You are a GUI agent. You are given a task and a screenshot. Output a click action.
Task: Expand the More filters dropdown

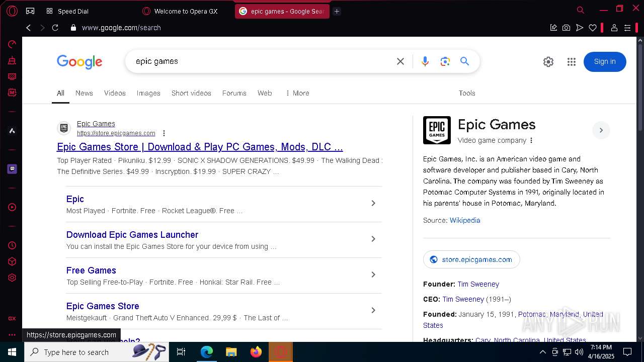[x=297, y=93]
